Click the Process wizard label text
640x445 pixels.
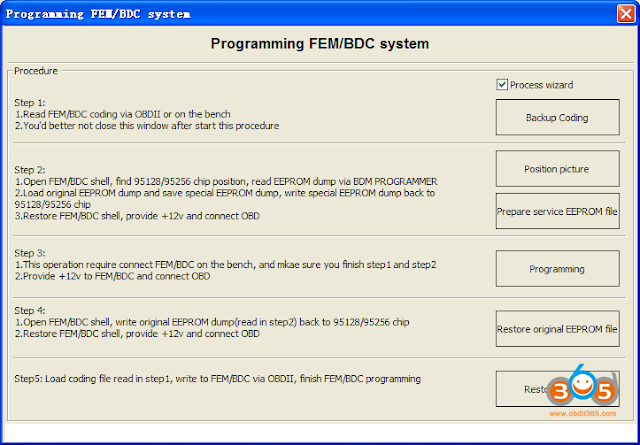[541, 85]
